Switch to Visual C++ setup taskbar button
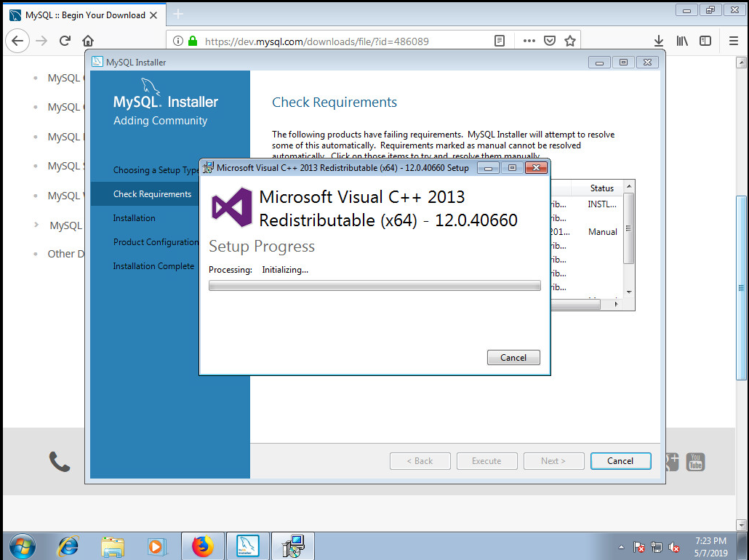 click(x=293, y=546)
